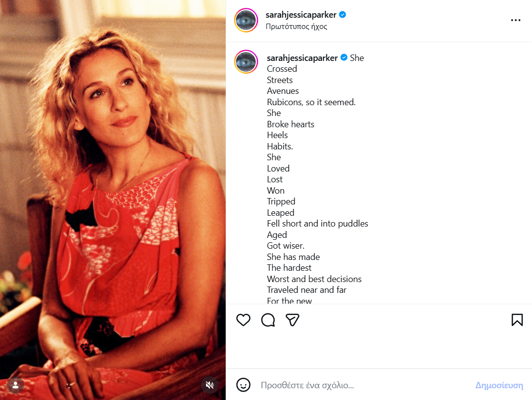532x400 pixels.
Task: Open comments via the speech bubble icon
Action: tap(268, 320)
